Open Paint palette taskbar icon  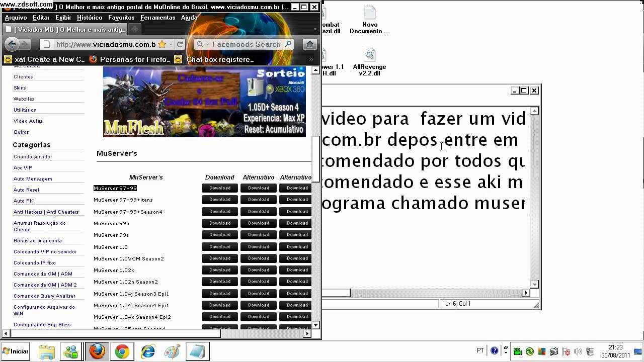coord(172,351)
